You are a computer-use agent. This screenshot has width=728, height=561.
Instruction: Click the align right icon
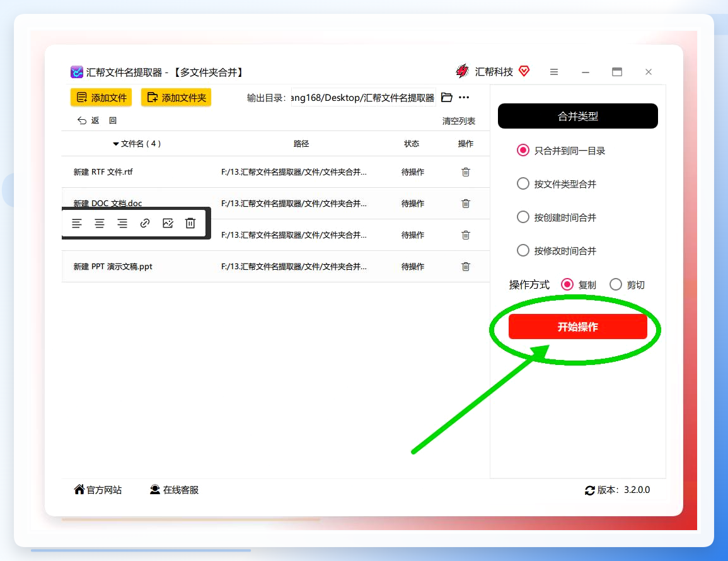[122, 223]
